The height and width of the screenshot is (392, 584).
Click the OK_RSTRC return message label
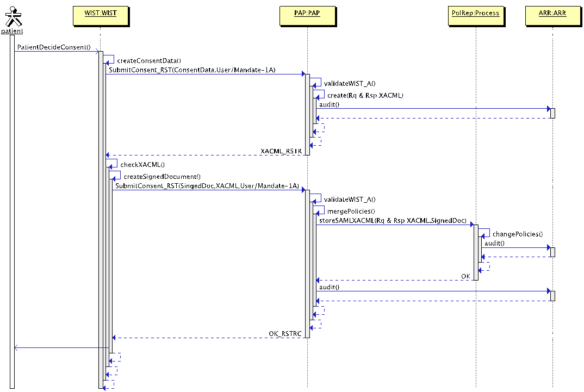pyautogui.click(x=285, y=333)
